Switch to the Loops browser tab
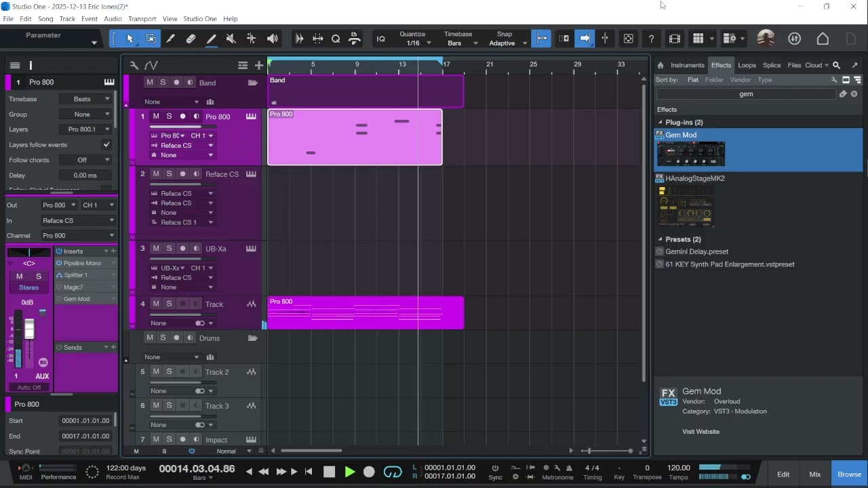The image size is (868, 488). 747,65
